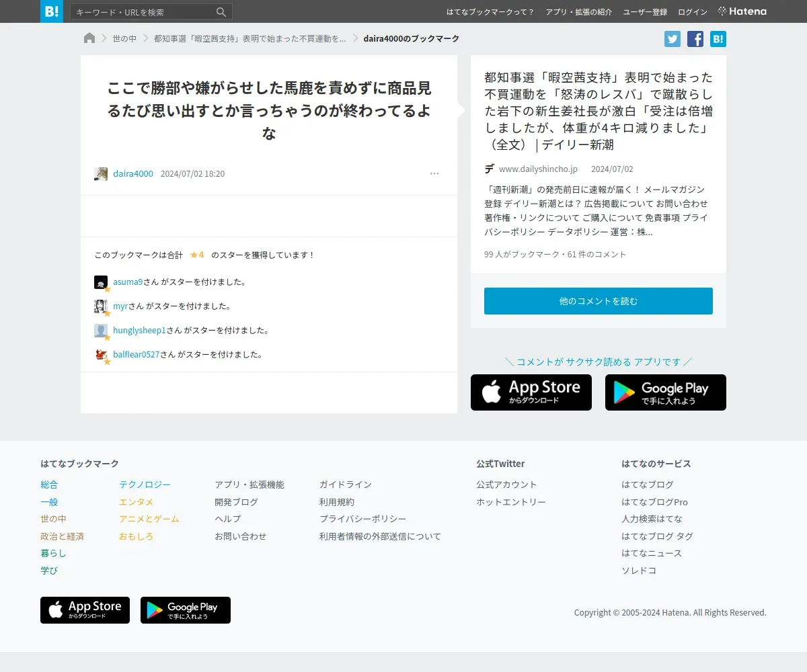Open the www.dailyshincho.jp link
This screenshot has width=807, height=672.
point(538,169)
